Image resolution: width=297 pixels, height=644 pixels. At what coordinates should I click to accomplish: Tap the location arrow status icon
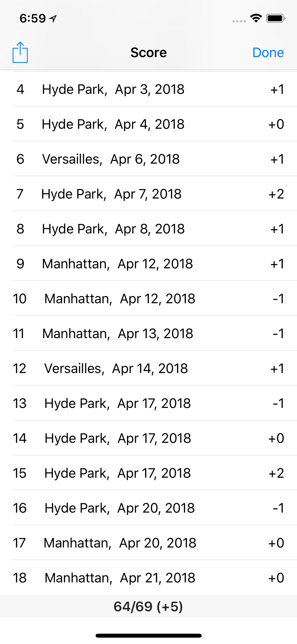53,19
